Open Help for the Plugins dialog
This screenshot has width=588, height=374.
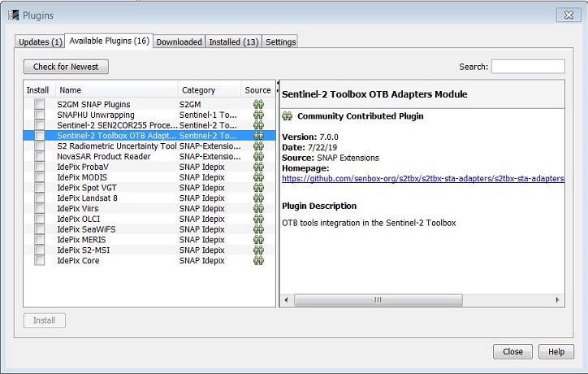pos(556,351)
